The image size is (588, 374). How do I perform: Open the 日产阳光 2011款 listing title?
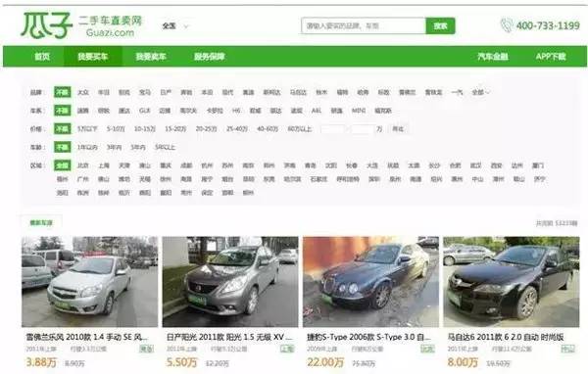pos(229,337)
